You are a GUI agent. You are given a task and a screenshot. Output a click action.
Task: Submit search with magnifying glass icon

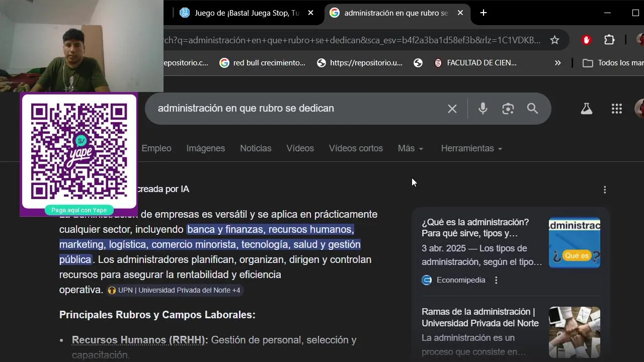532,109
